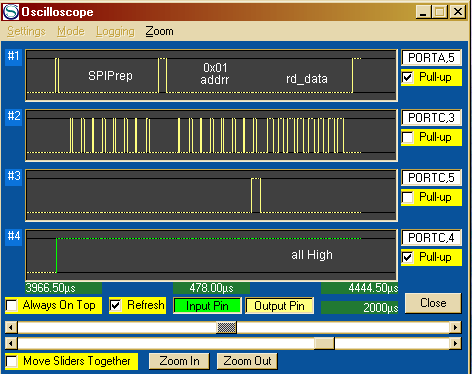Click the PORTC,3 pin field
The width and height of the screenshot is (472, 374).
[x=431, y=118]
